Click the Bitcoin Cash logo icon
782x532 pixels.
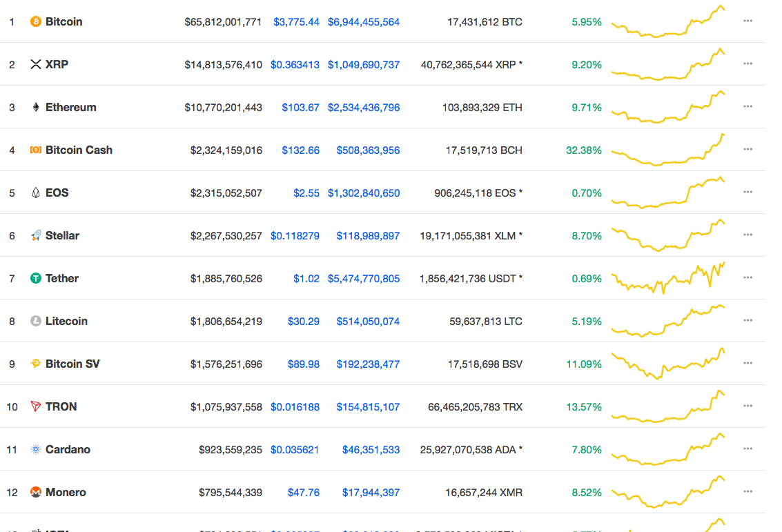(35, 150)
